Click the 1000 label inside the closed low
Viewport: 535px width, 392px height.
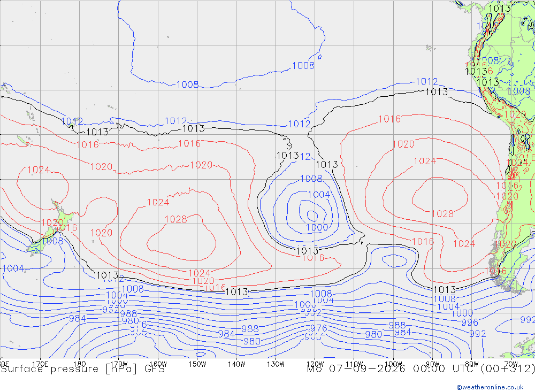click(x=317, y=227)
